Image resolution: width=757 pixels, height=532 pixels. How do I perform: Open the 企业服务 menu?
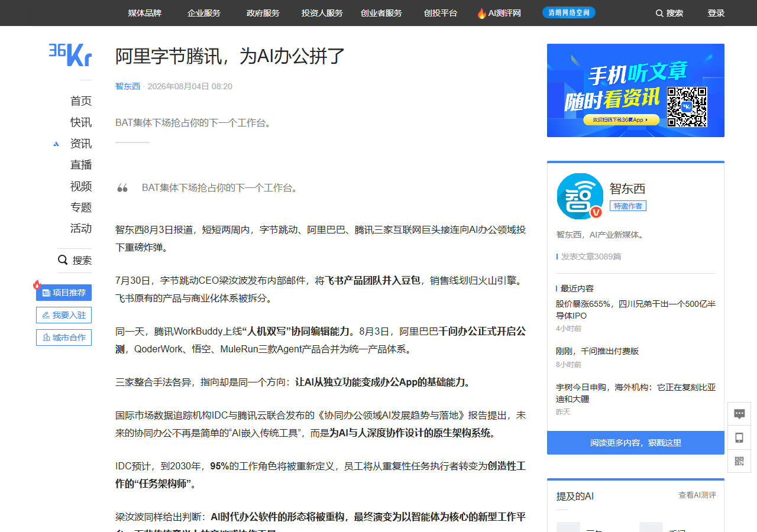click(x=204, y=13)
